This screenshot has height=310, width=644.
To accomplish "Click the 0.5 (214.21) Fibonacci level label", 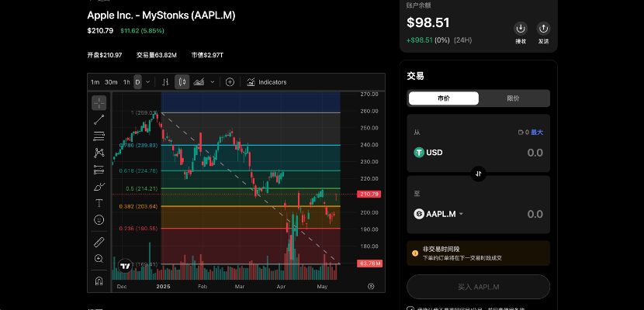I will (x=141, y=188).
